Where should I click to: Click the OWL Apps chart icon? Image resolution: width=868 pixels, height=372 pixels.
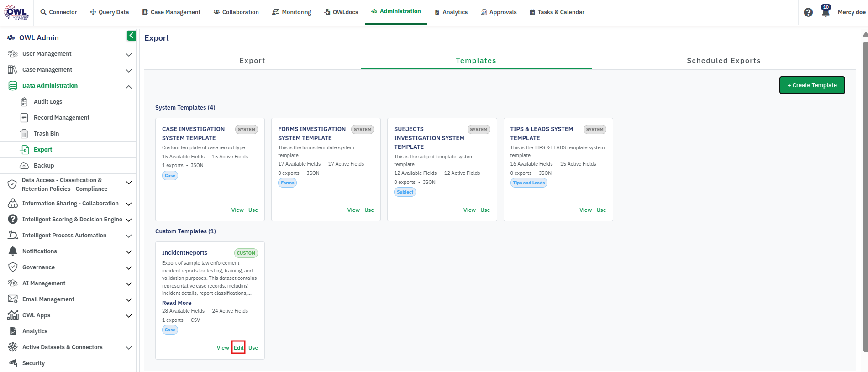[x=13, y=315]
